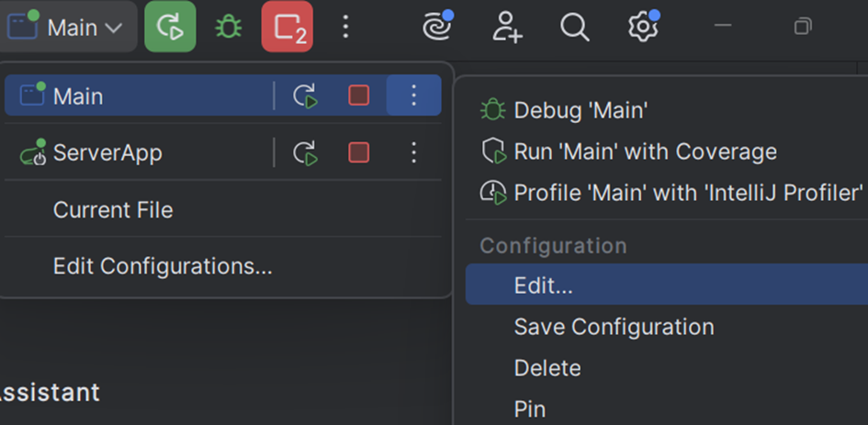Open IDE settings gear icon

click(643, 28)
